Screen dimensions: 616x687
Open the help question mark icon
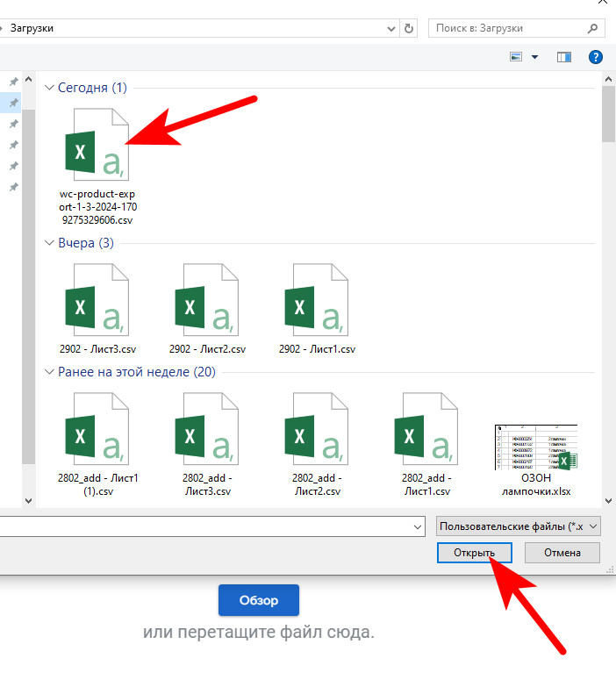click(596, 57)
